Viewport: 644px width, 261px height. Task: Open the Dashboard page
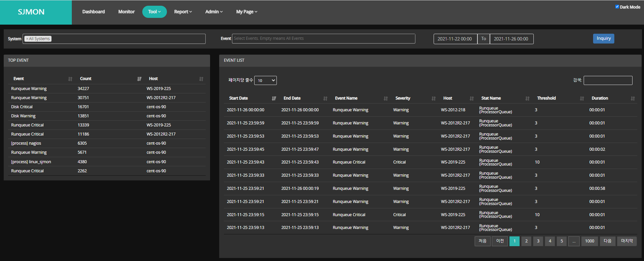coord(93,12)
